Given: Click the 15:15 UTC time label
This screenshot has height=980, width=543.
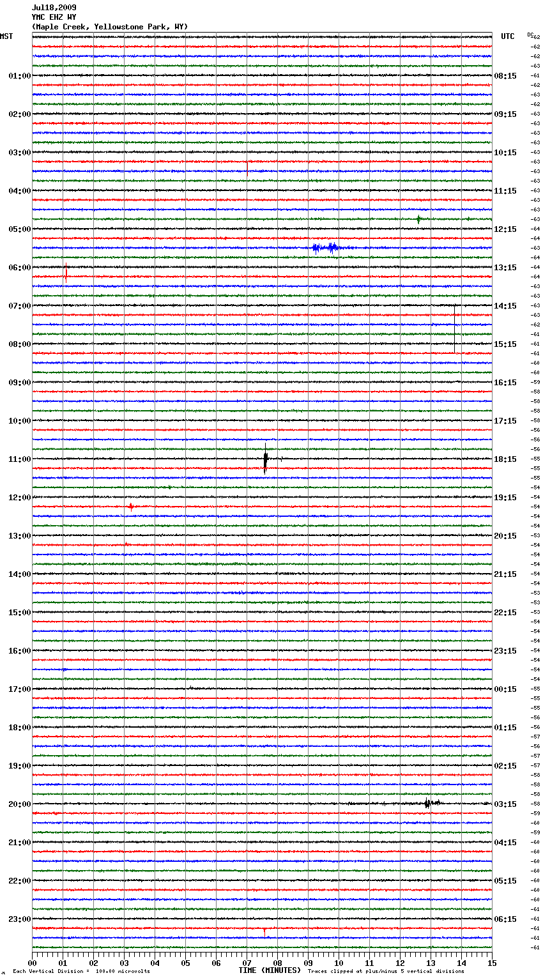Looking at the screenshot, I should (505, 344).
